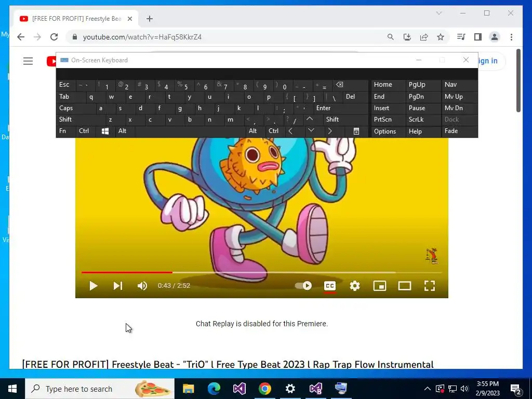Screen dimensions: 532x399
Task: Close the YouTube browser tab
Action: point(129,19)
